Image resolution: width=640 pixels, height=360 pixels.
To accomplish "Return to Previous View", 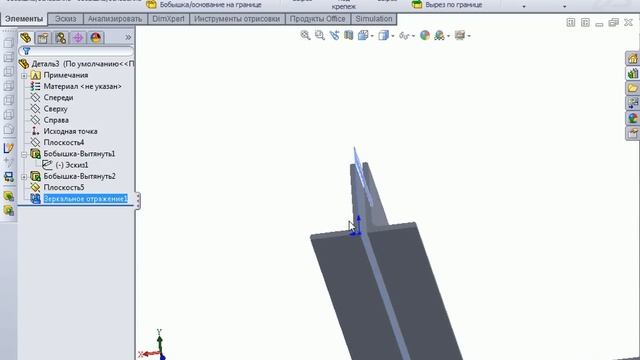I will [x=334, y=36].
